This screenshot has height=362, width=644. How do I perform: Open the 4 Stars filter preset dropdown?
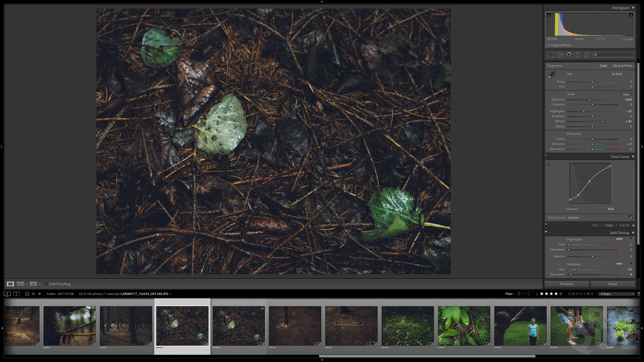point(617,294)
